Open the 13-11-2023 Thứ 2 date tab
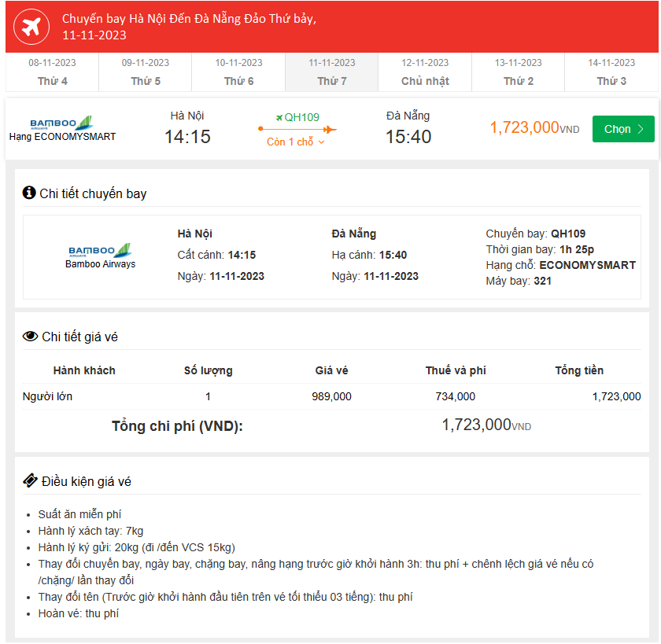Viewport: 661px width, 644px height. (x=519, y=72)
